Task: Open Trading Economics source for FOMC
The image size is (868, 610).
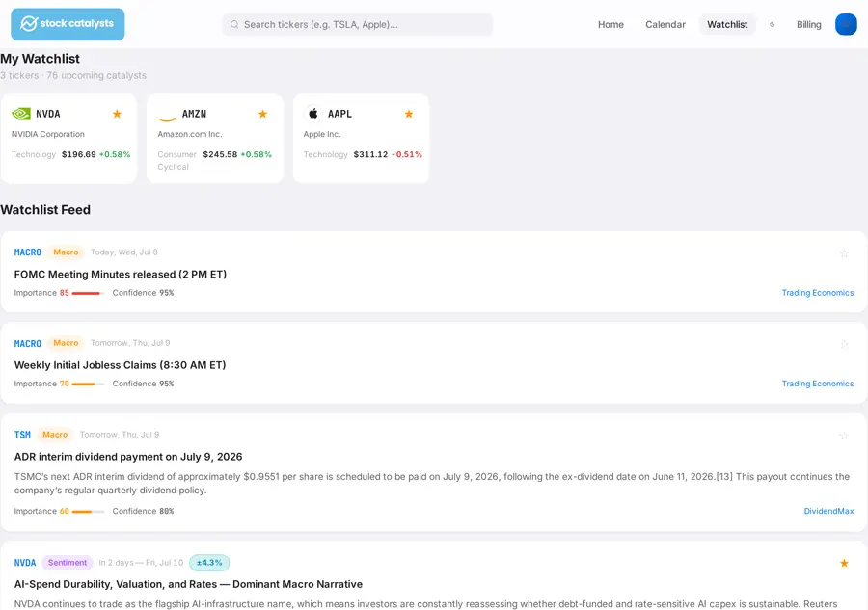Action: (x=817, y=293)
